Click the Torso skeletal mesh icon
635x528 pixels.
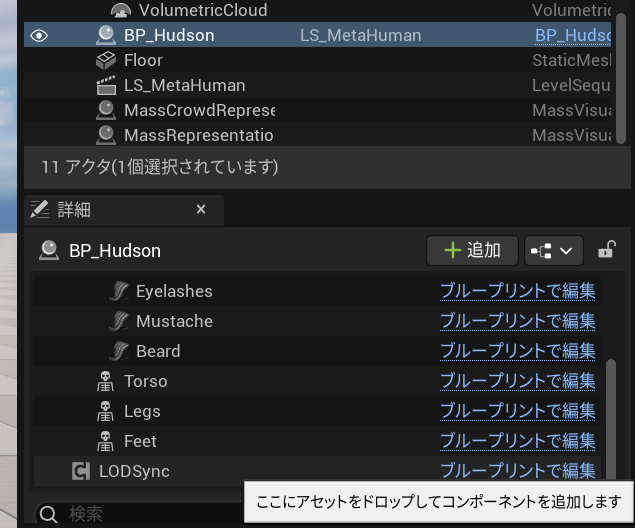click(104, 382)
